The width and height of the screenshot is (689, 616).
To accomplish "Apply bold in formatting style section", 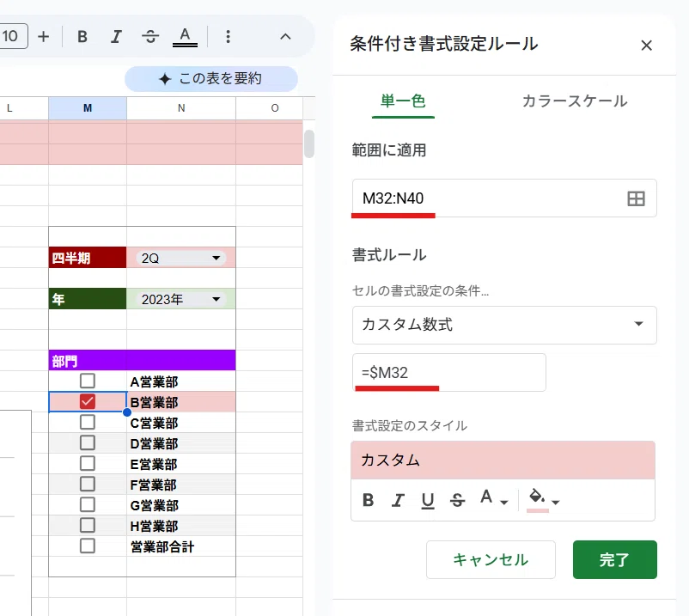I will click(369, 500).
